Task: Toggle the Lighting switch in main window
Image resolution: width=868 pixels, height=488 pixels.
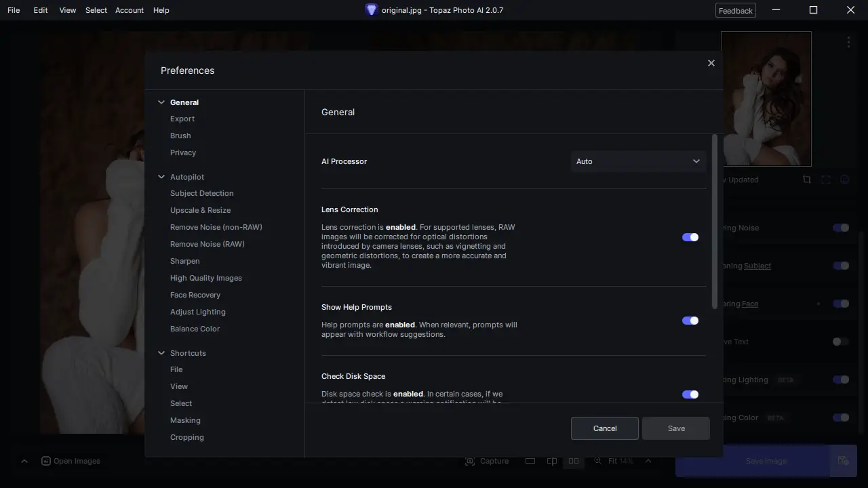Action: tap(841, 380)
